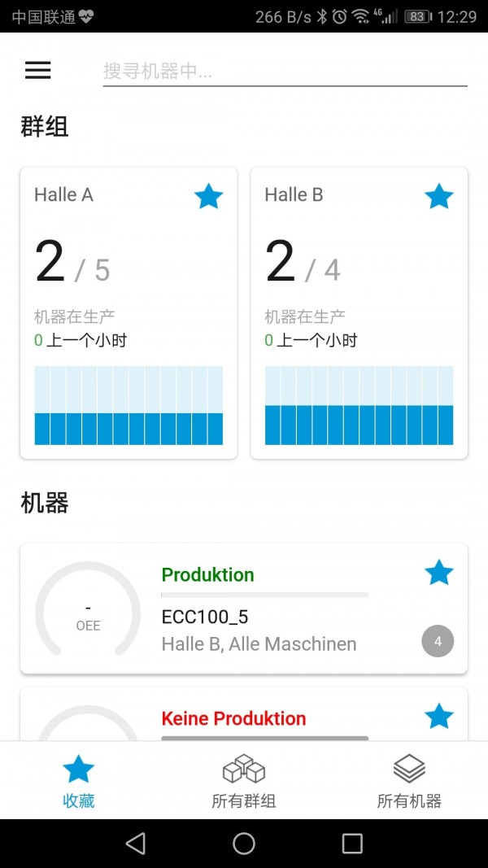Open Android recent apps button

(x=352, y=844)
